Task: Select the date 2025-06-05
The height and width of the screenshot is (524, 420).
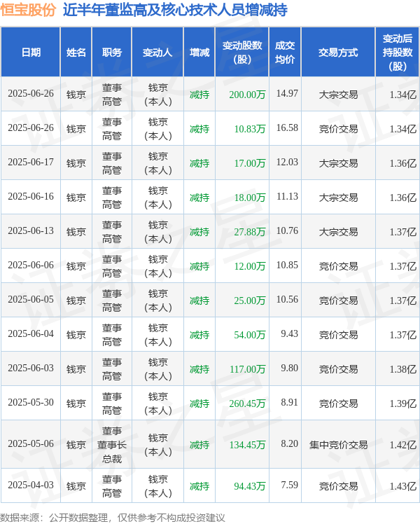Action: pyautogui.click(x=31, y=299)
